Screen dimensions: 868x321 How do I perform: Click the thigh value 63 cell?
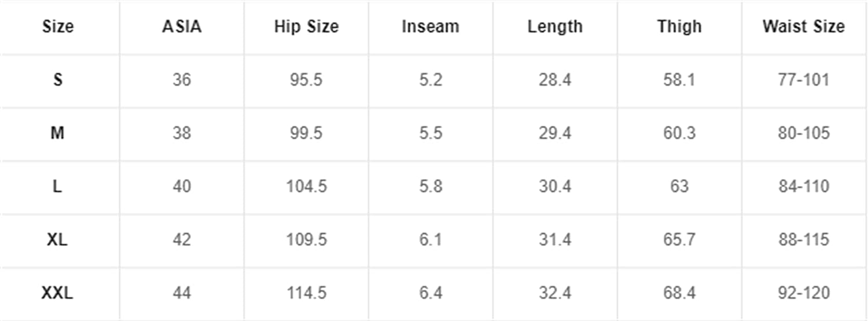click(x=679, y=187)
